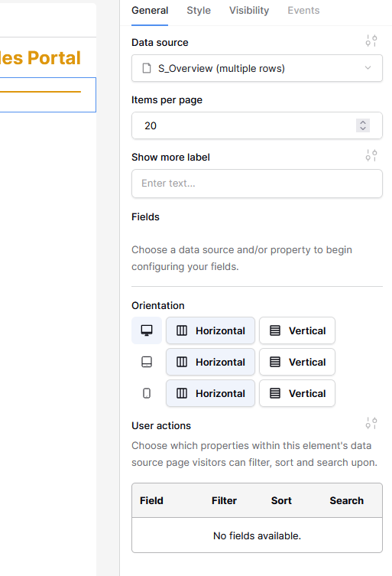Screen dimensions: 392x576
Task: Switch to the Visibility tab
Action: coord(249,11)
